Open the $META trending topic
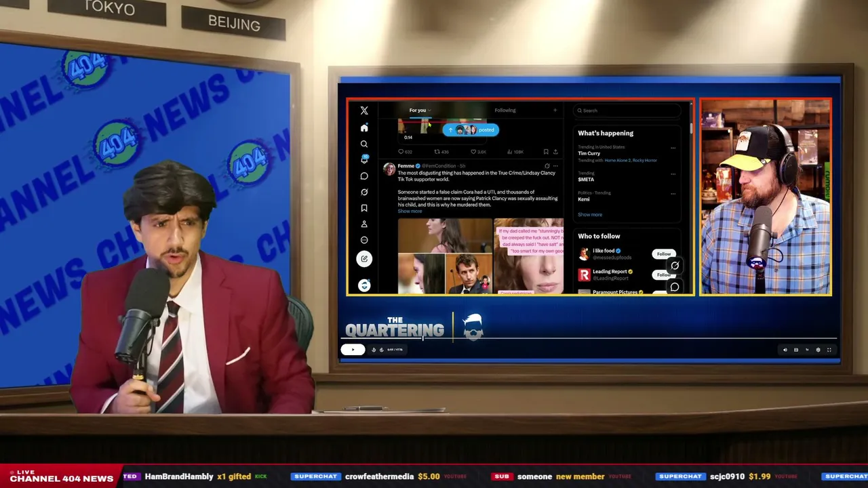 586,180
